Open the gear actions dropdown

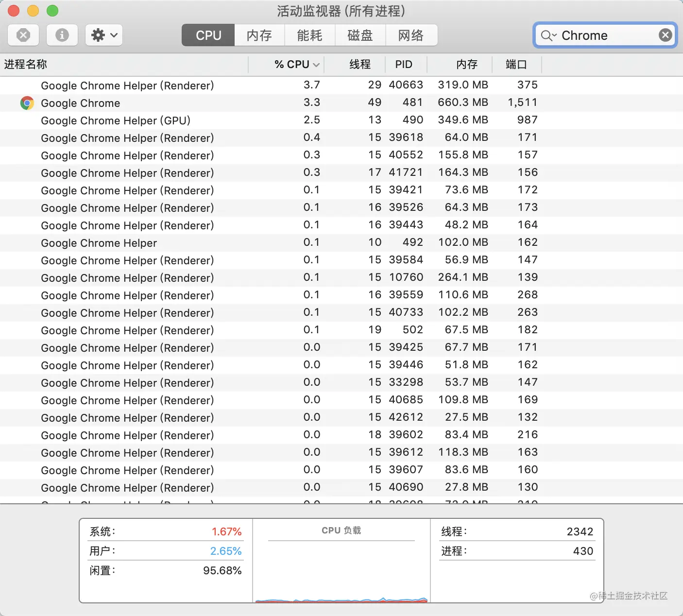pyautogui.click(x=104, y=35)
